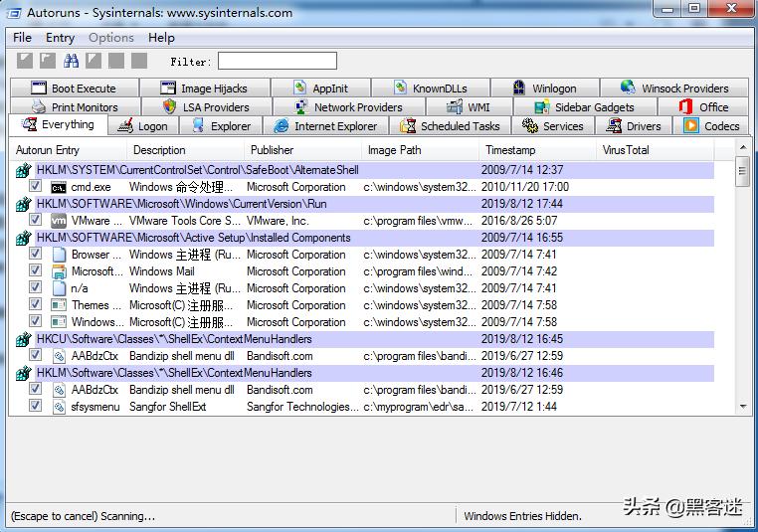Screen dimensions: 758x532
Task: Click the list scrollbar down arrow
Action: coord(742,407)
